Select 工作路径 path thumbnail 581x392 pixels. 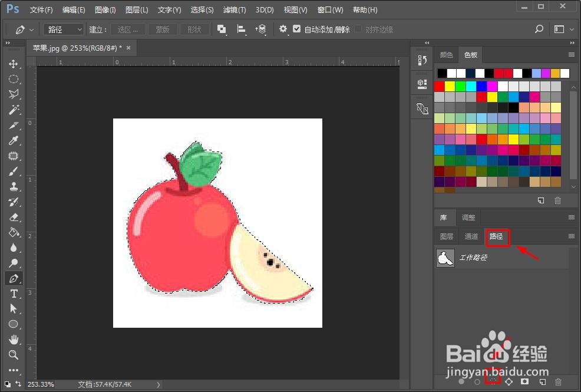[445, 258]
